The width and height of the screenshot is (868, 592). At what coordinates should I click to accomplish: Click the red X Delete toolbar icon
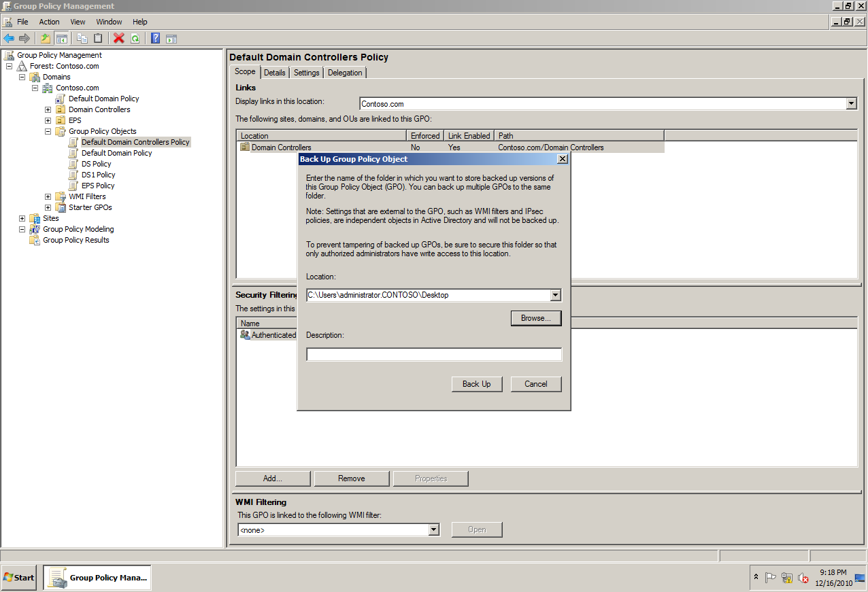point(118,38)
